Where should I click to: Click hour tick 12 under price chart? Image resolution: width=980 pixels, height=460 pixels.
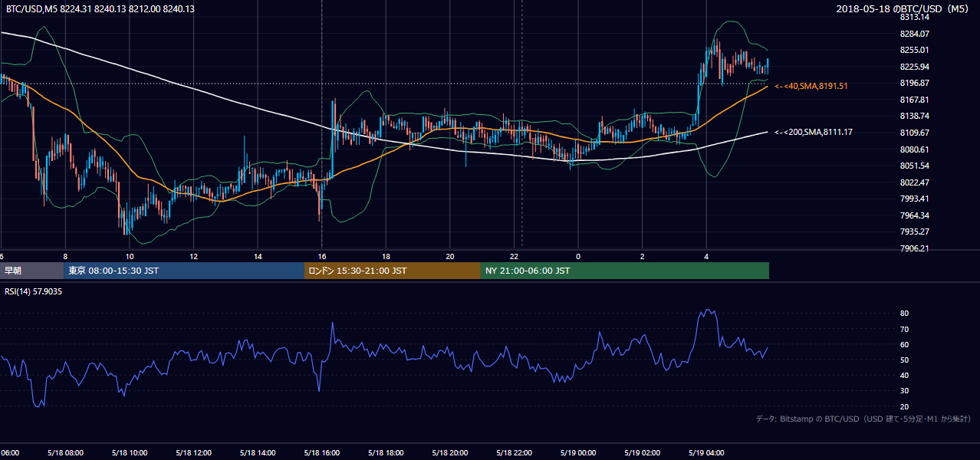[193, 257]
